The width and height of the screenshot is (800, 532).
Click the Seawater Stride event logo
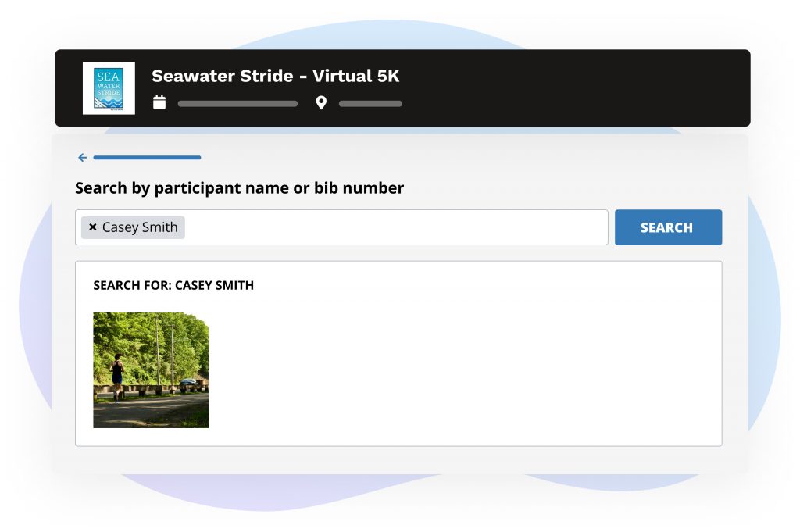(109, 88)
